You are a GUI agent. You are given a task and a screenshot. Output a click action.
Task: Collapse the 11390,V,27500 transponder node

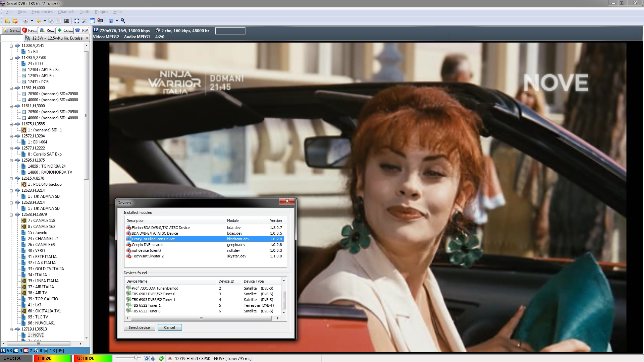click(x=11, y=58)
